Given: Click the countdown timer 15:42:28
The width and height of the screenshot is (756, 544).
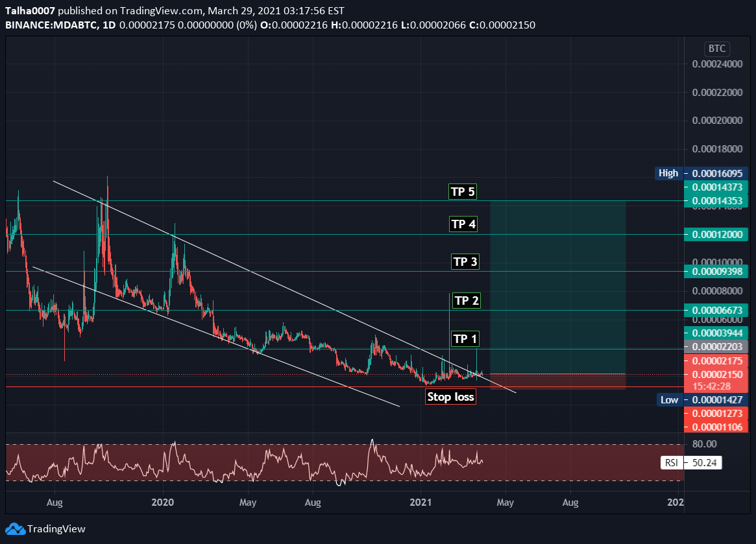Looking at the screenshot, I should 712,386.
